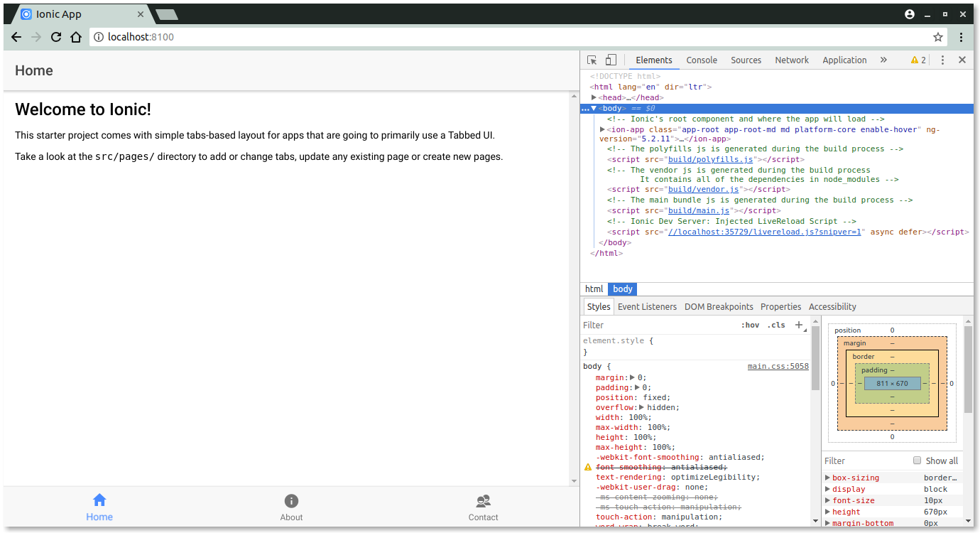Open main.css:5058 source link
Image resolution: width=980 pixels, height=533 pixels.
coord(778,366)
